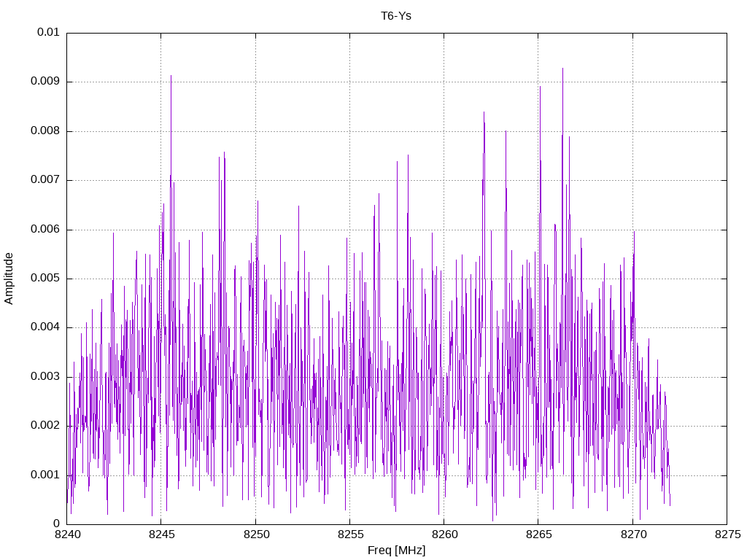Click the plot title T6-Ys
The image size is (747, 560).
coord(396,16)
